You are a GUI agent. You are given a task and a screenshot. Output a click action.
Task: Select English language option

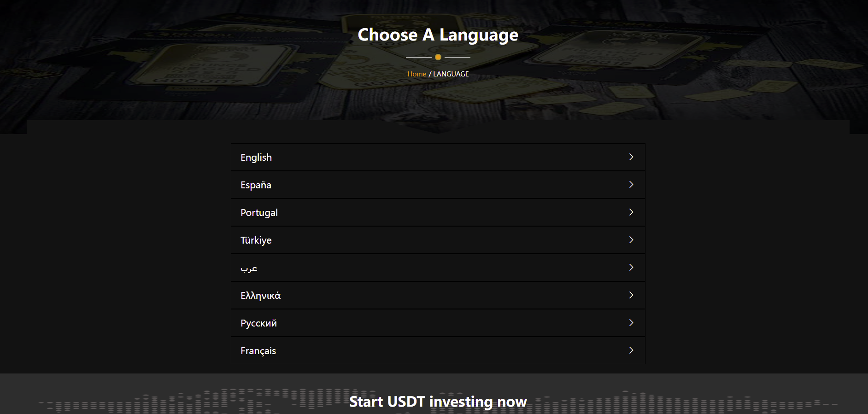click(256, 157)
